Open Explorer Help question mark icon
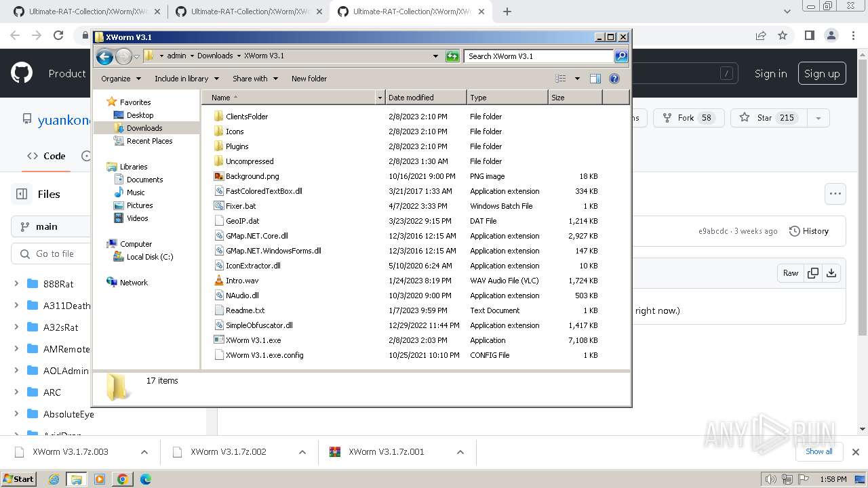Image resolution: width=868 pixels, height=488 pixels. (x=614, y=79)
